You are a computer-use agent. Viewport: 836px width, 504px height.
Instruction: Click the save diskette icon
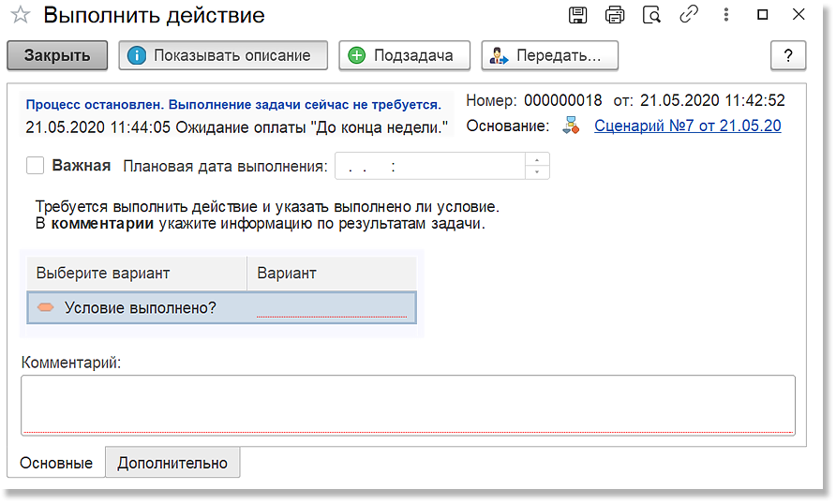(577, 15)
